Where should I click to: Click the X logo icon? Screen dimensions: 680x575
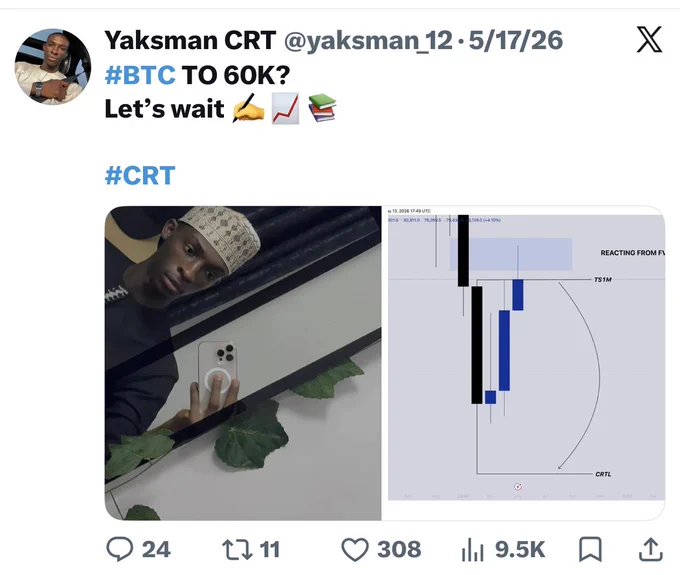(x=649, y=39)
